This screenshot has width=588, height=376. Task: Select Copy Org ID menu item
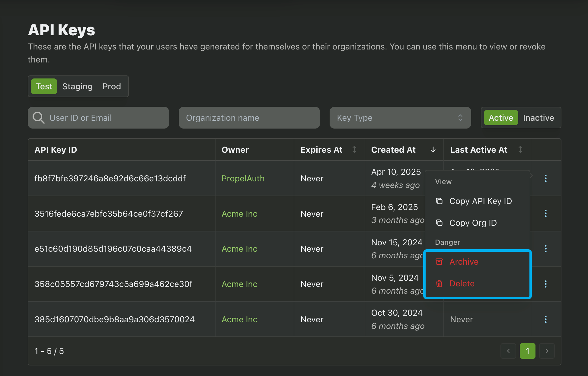[x=478, y=223]
